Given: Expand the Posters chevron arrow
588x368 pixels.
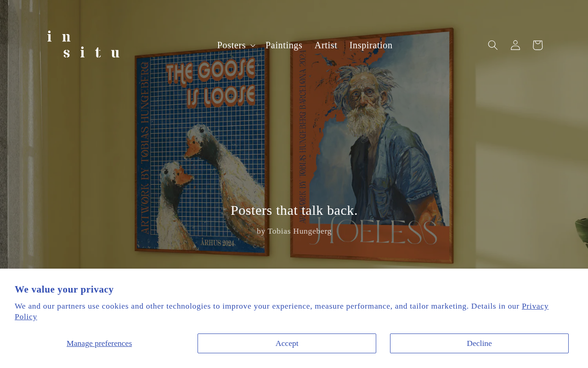Looking at the screenshot, I should coord(253,46).
